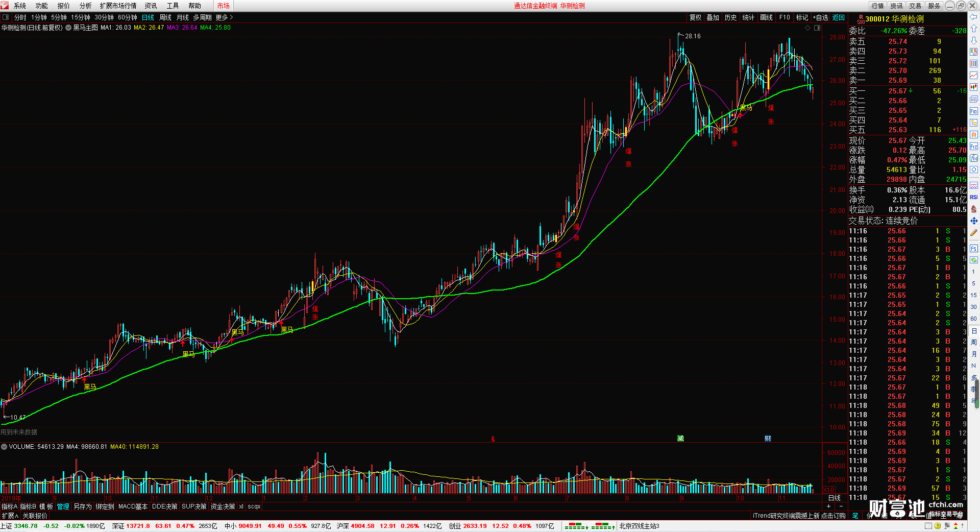980x532 pixels.
Task: Click the back arrow icon in right sidebar
Action: (974, 17)
